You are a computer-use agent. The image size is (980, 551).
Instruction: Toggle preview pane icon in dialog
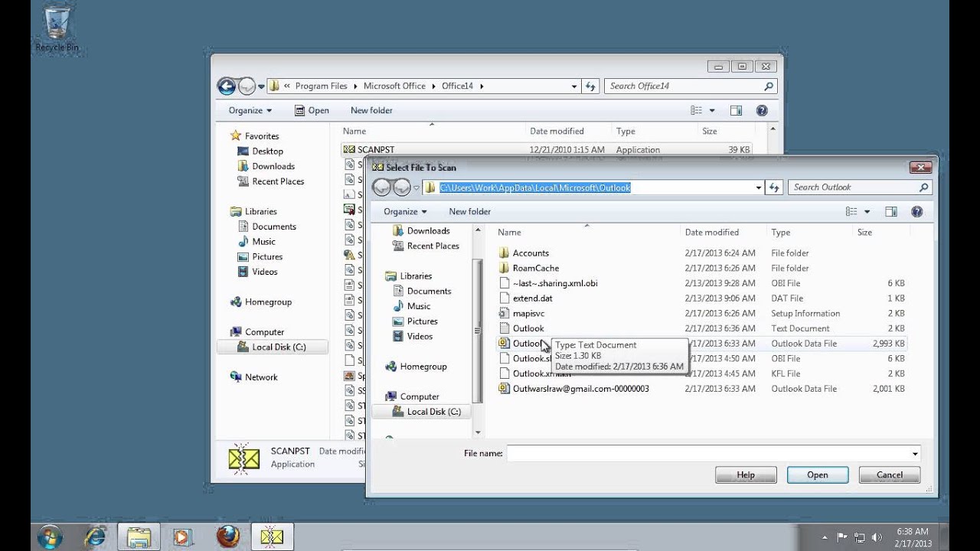pos(891,211)
